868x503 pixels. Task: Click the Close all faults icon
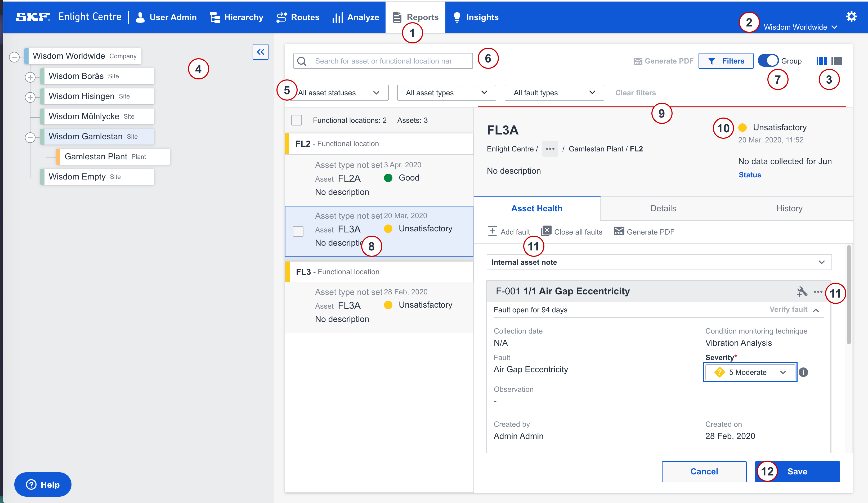click(546, 231)
